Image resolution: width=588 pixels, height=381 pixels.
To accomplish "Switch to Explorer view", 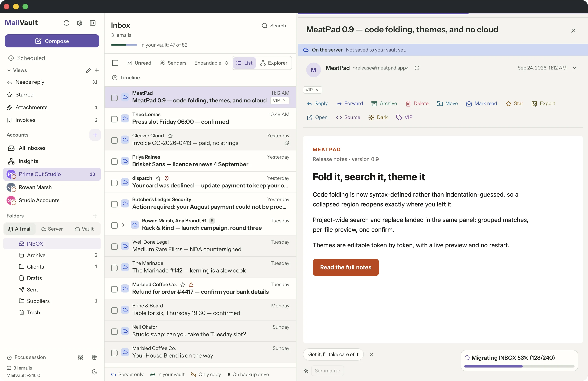I will pyautogui.click(x=274, y=63).
